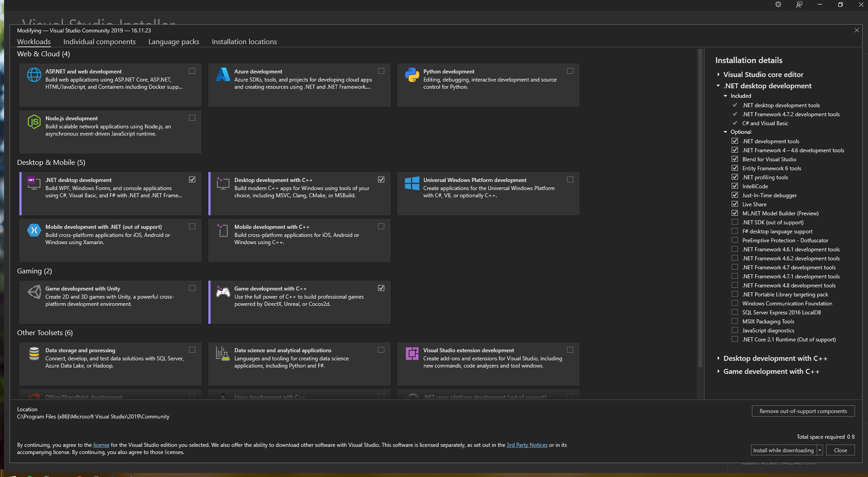Viewport: 868px width, 477px height.
Task: Check Visual Studio extension development workload
Action: pyautogui.click(x=570, y=350)
